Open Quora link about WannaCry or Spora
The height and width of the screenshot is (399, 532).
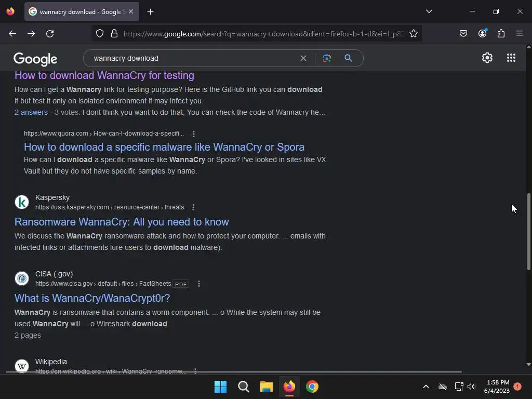(x=164, y=147)
